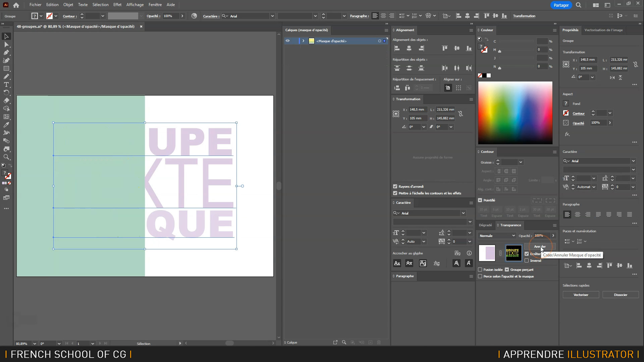The image size is (644, 362).
Task: Click the black swatch under CMYK sliders
Action: [484, 75]
